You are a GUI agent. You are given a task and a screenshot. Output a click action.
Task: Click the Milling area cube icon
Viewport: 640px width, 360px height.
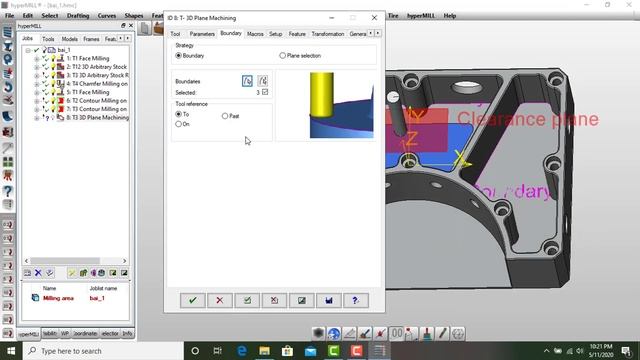click(35, 298)
